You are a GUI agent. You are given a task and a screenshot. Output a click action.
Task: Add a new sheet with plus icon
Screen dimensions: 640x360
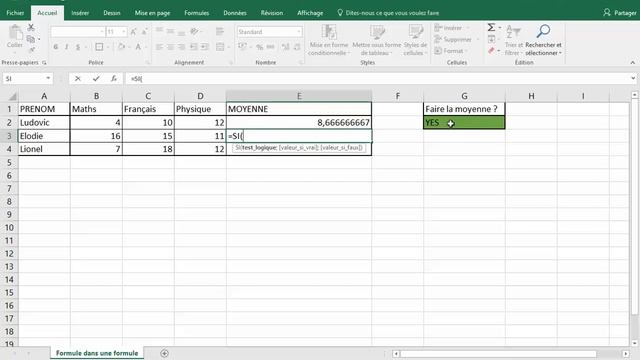coord(164,353)
